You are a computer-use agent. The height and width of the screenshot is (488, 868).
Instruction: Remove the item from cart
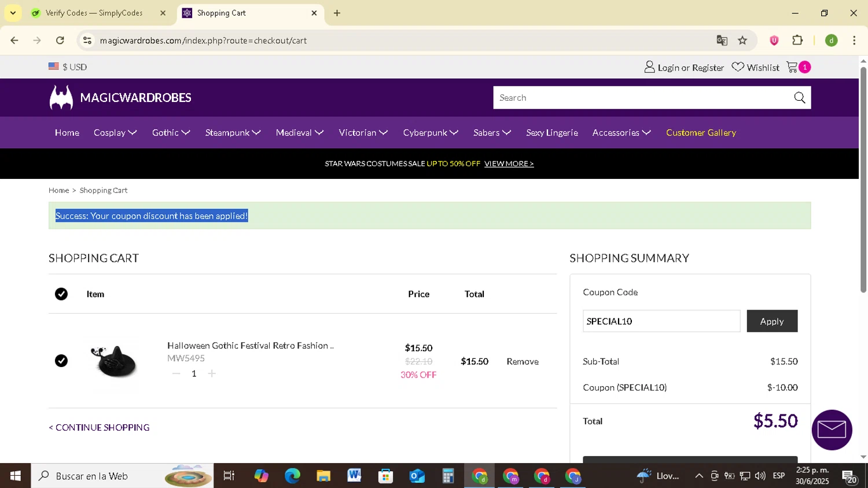pos(523,361)
